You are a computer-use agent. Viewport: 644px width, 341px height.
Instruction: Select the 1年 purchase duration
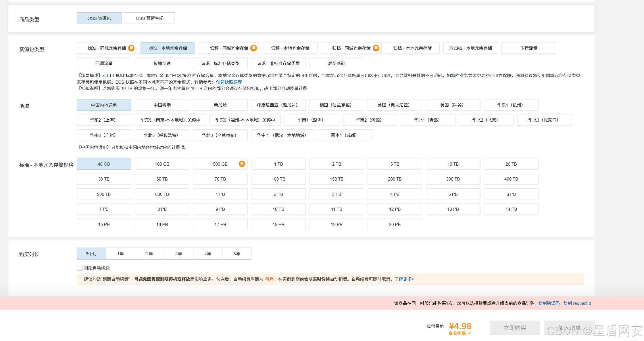point(120,254)
